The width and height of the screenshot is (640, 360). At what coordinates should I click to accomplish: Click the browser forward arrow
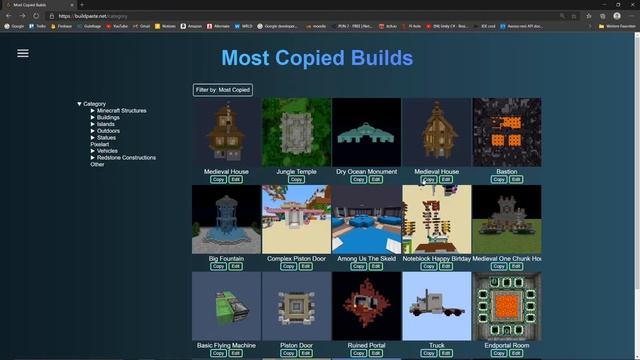tap(22, 16)
